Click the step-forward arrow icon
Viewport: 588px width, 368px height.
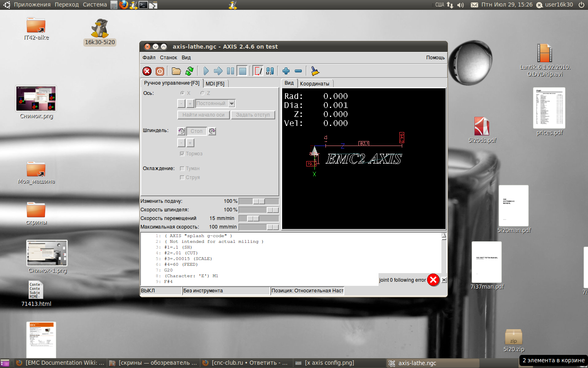coord(218,71)
